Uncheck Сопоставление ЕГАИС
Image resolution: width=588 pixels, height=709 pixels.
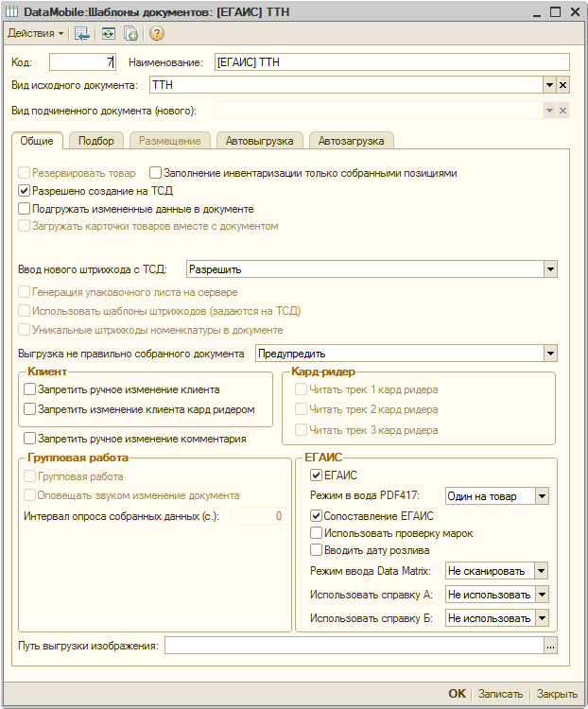316,516
